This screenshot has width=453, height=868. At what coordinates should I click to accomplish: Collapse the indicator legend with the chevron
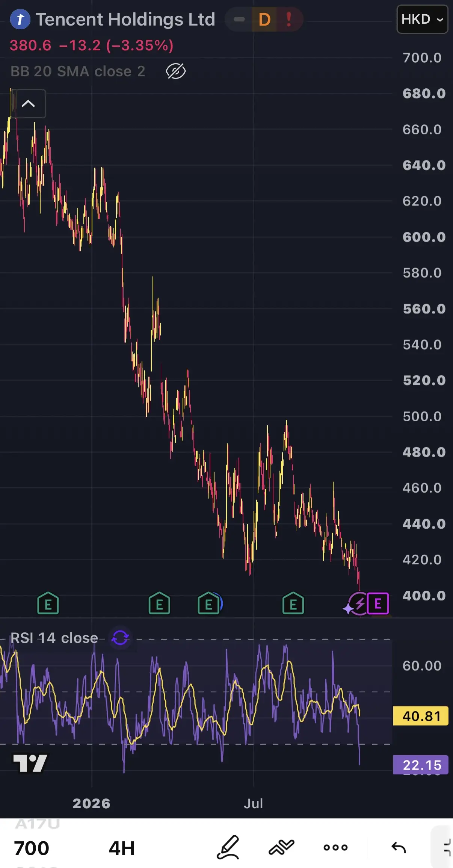(x=28, y=103)
